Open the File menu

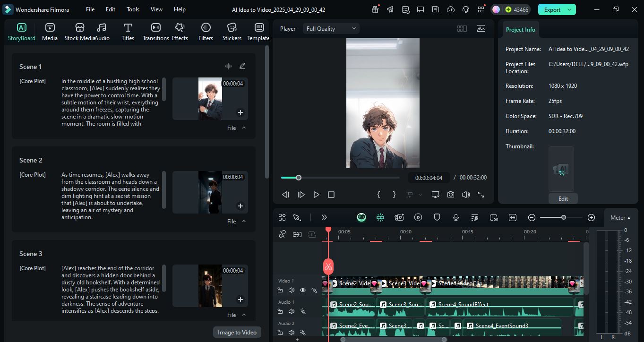(90, 9)
